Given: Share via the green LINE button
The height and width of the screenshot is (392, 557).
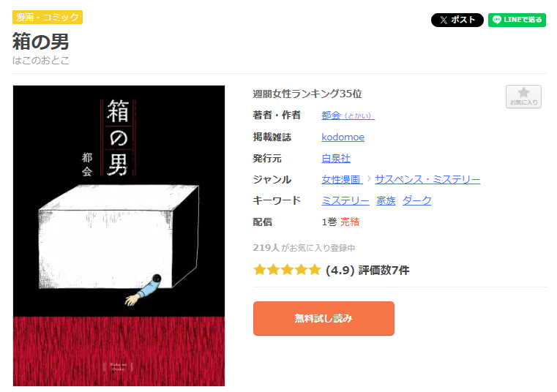Looking at the screenshot, I should 517,20.
